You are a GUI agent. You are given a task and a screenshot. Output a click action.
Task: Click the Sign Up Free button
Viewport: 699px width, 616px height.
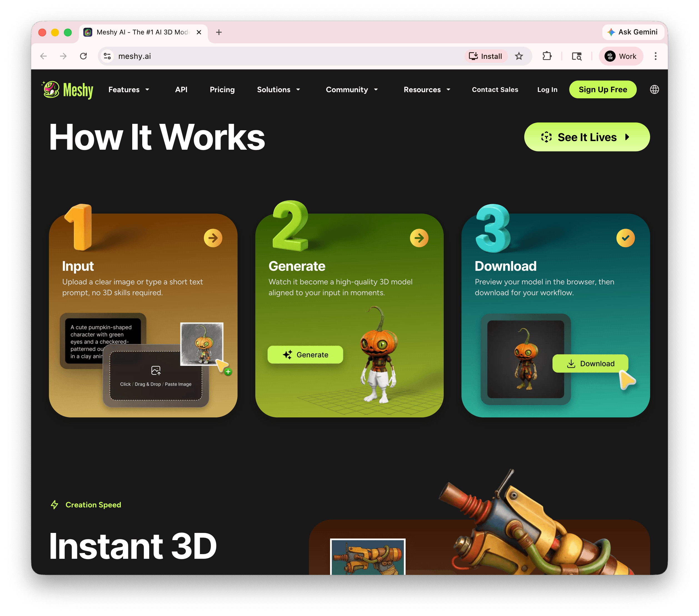point(603,89)
